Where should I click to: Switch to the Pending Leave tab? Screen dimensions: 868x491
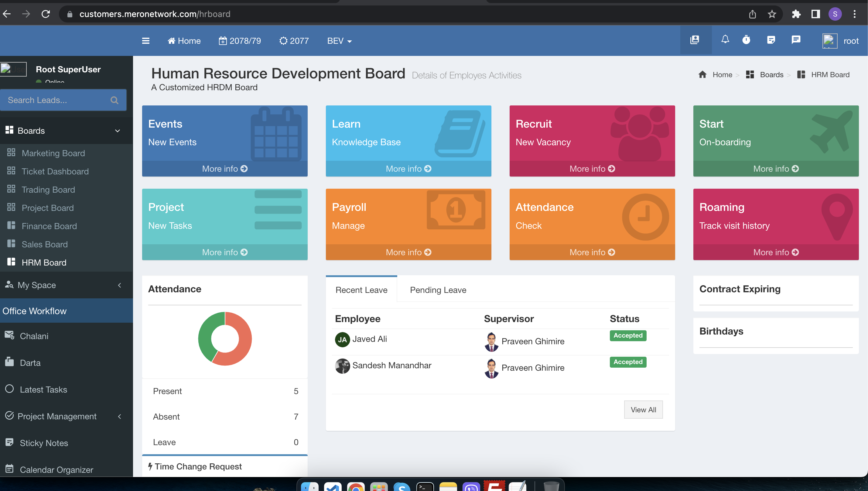[438, 290]
